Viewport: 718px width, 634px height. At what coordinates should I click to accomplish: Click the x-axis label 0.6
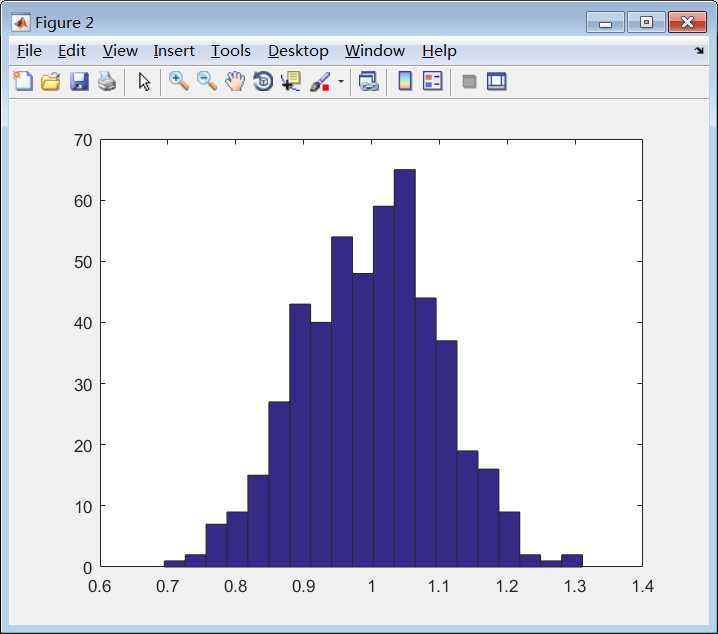pos(99,586)
